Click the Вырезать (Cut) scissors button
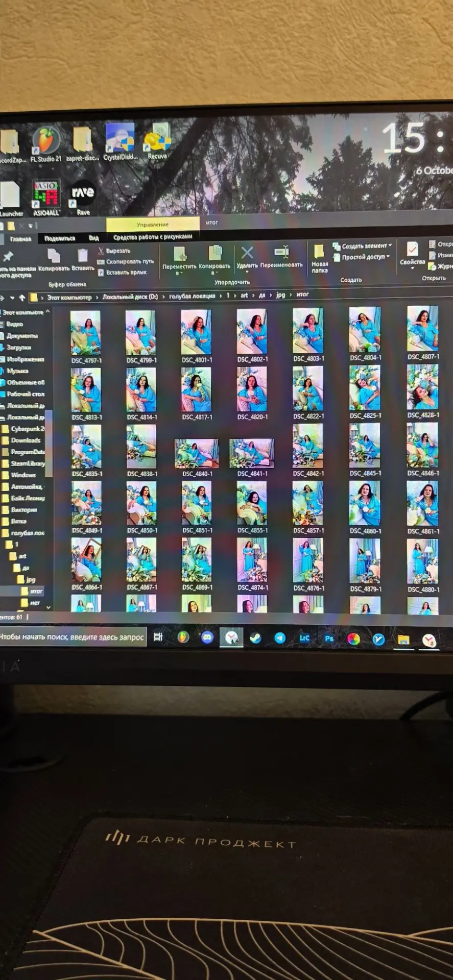This screenshot has height=980, width=453. click(x=114, y=251)
